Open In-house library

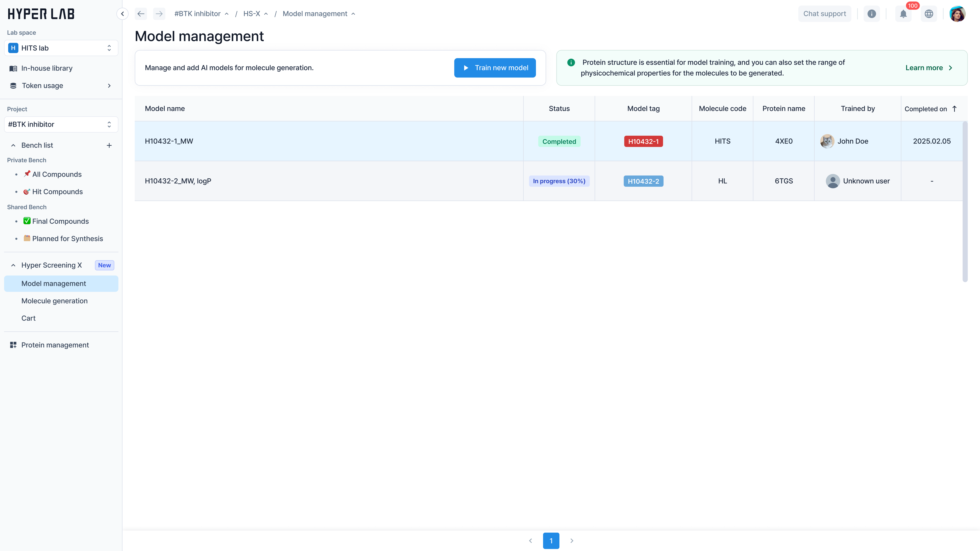tap(47, 68)
